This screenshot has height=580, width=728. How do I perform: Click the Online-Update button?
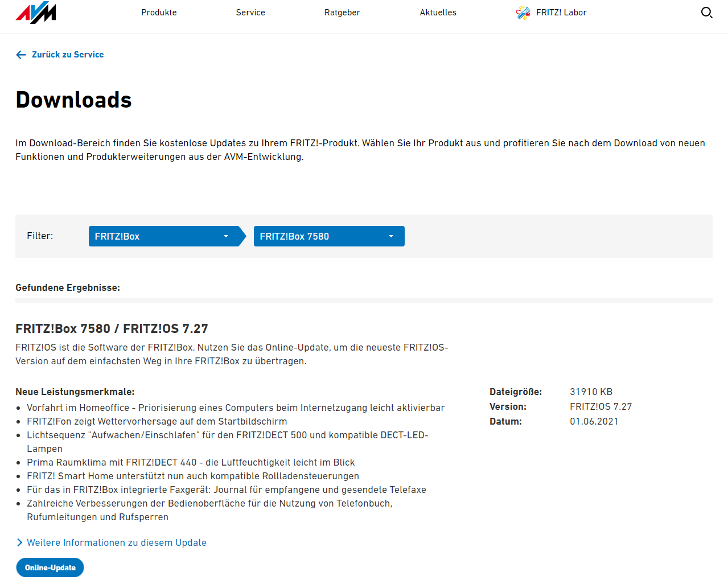coord(50,567)
